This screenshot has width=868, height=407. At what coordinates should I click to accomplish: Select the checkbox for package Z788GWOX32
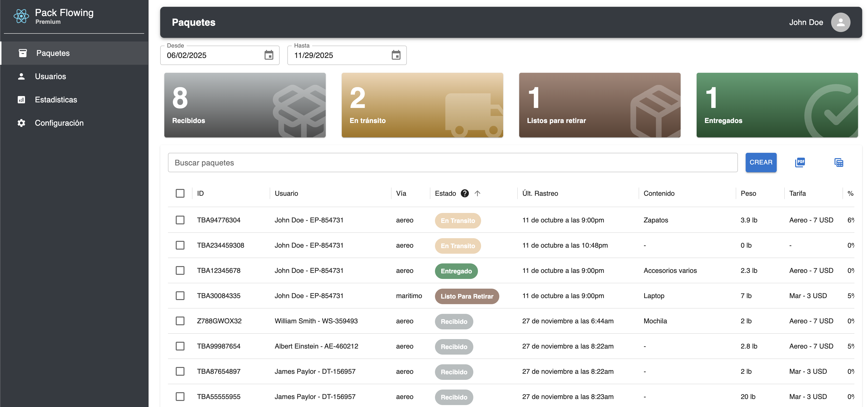180,321
